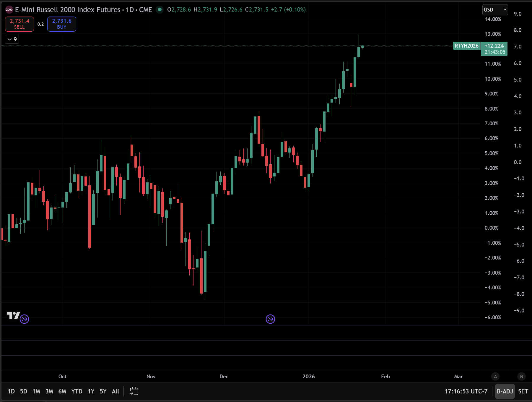Click the H2,731.9 high value

(205, 10)
